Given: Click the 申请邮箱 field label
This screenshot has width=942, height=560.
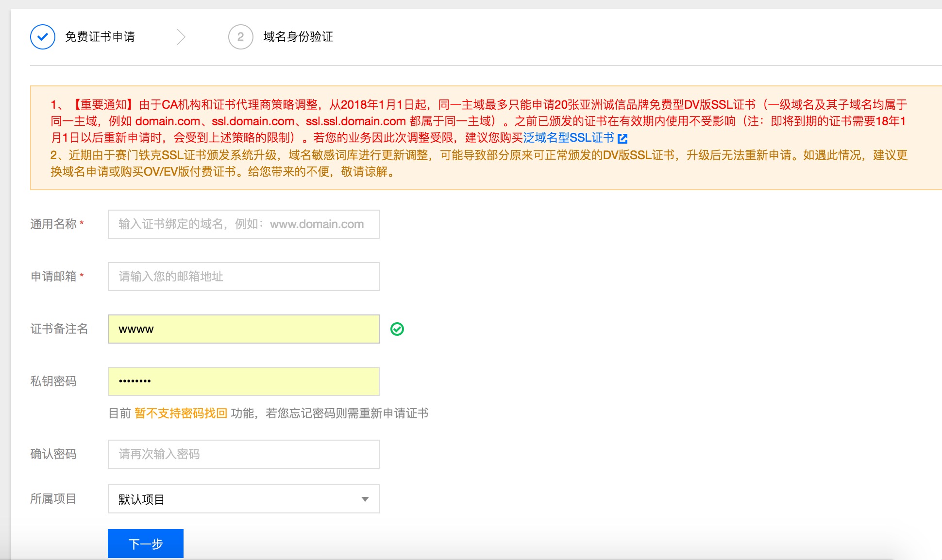Looking at the screenshot, I should point(53,277).
